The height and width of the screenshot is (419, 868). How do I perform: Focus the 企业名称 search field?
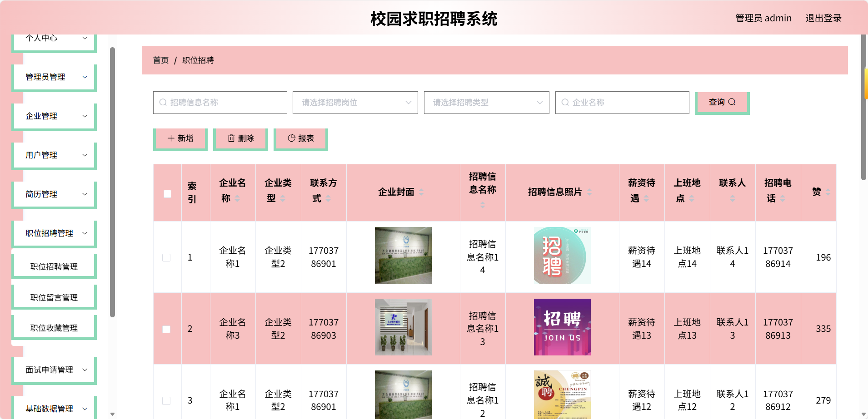[x=622, y=103]
